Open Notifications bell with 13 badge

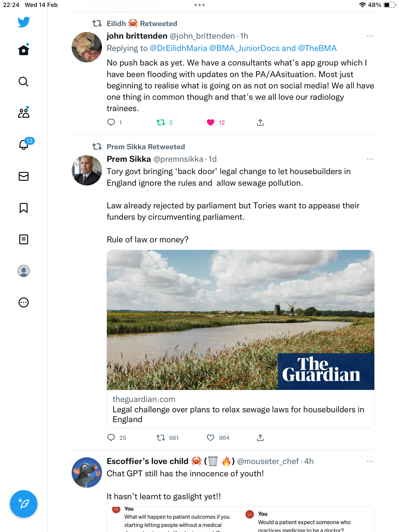pyautogui.click(x=24, y=144)
